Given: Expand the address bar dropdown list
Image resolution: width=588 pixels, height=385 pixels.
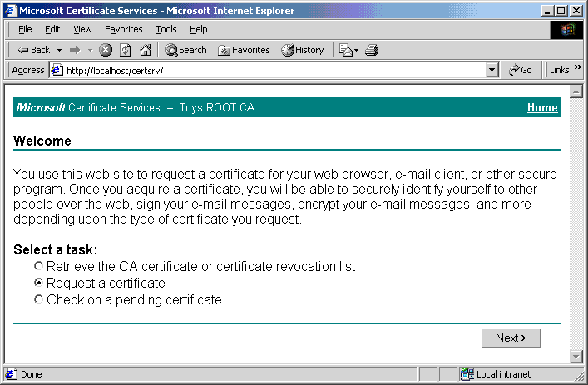Looking at the screenshot, I should point(492,70).
